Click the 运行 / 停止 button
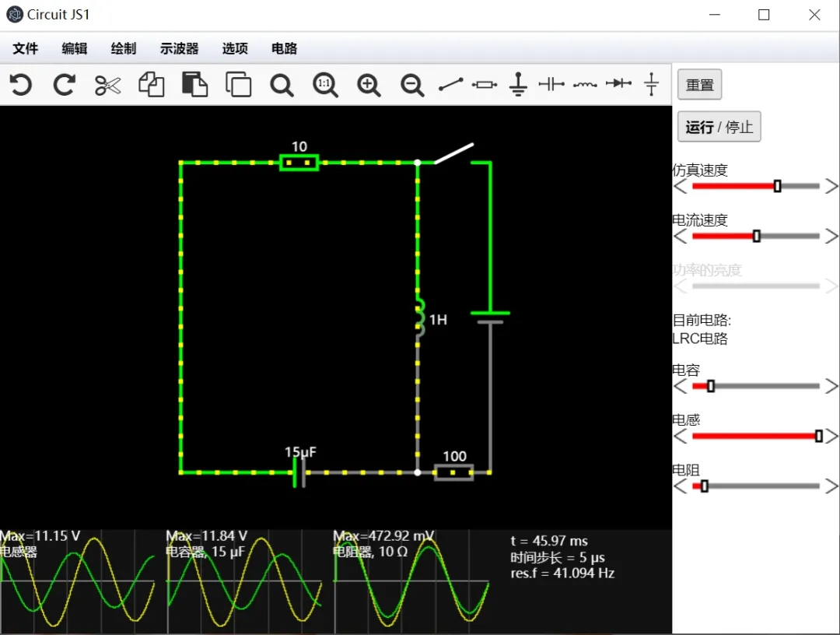The width and height of the screenshot is (840, 635). 719,127
